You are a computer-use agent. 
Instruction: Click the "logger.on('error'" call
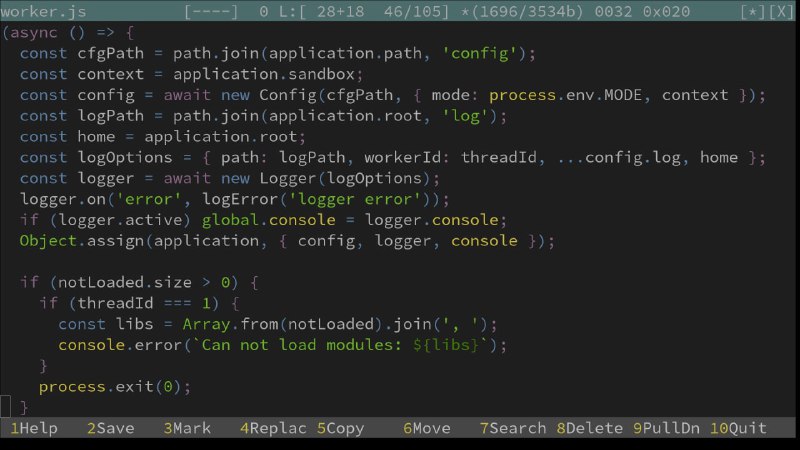tap(101, 199)
